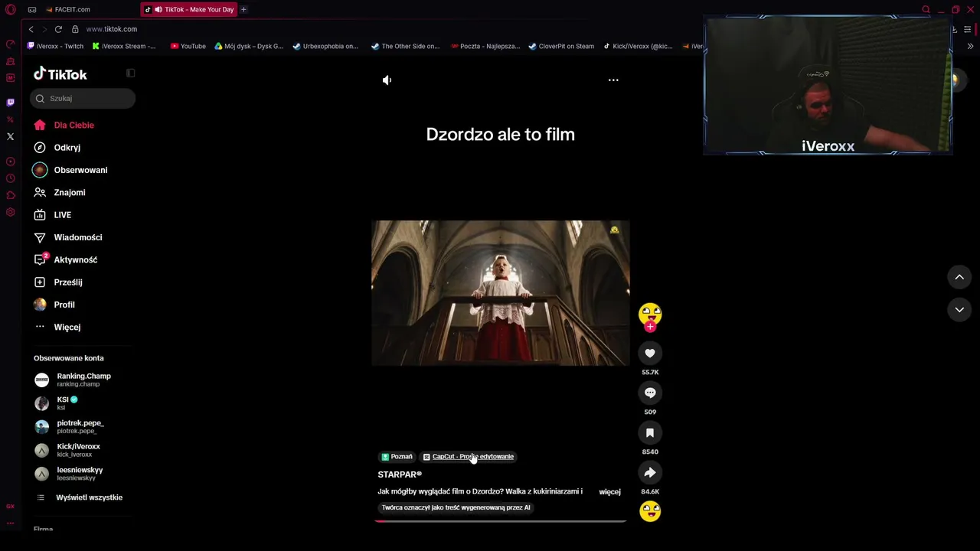Open X in the Opera sidebar
The height and width of the screenshot is (551, 980).
coord(10,136)
